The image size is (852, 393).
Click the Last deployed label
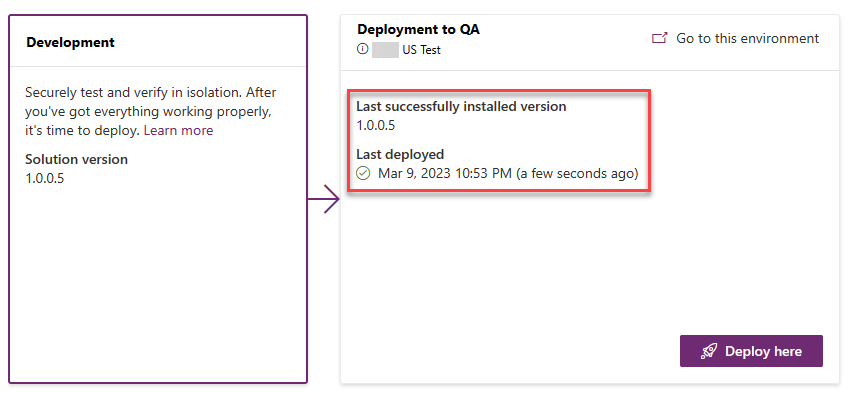(400, 154)
